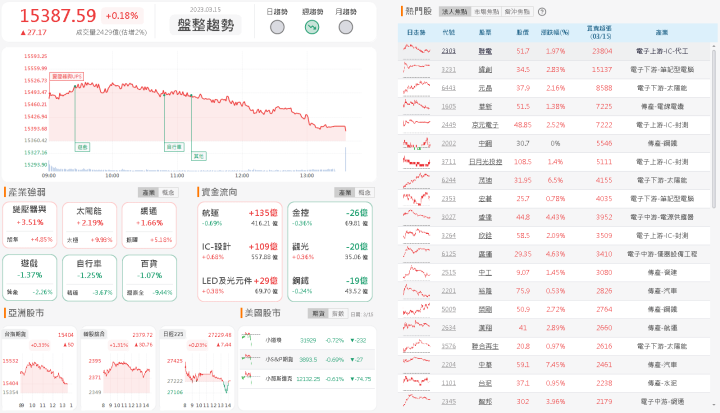Image resolution: width=720 pixels, height=413 pixels.
Task: Switch to the 市場焦點 tab
Action: (x=486, y=11)
